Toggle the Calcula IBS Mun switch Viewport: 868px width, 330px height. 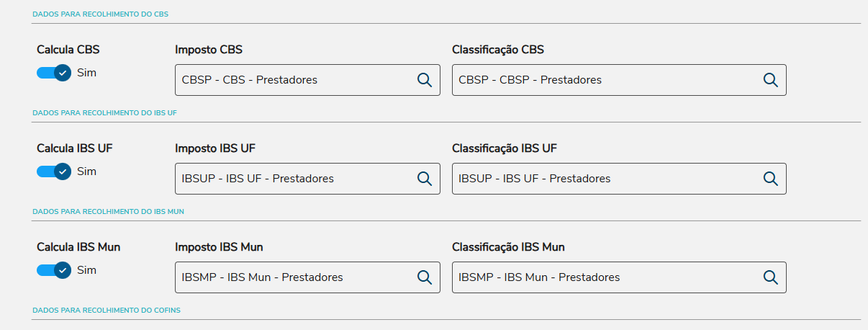(x=54, y=270)
